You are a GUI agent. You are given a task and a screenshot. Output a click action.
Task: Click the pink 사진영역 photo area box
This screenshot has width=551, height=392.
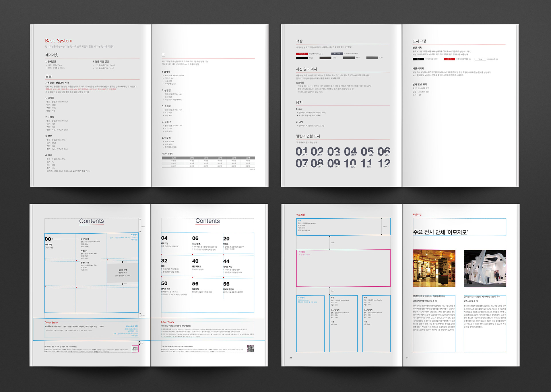(343, 268)
